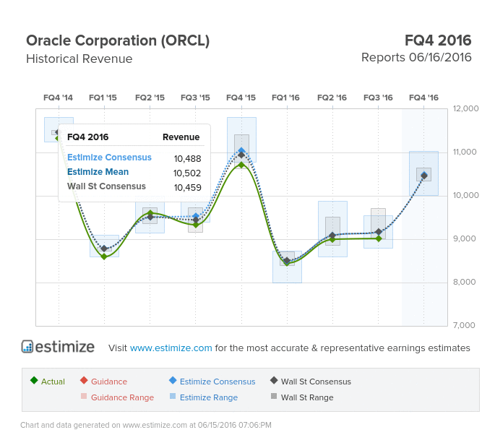The height and width of the screenshot is (448, 495).
Task: Click the FQ1 '15 Actual green point
Action: [104, 257]
